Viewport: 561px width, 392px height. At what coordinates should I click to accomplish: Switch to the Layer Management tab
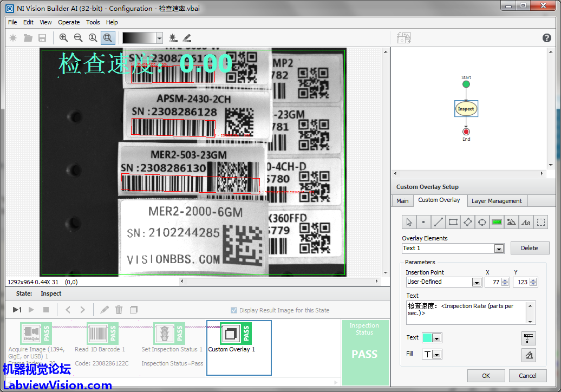coord(497,201)
